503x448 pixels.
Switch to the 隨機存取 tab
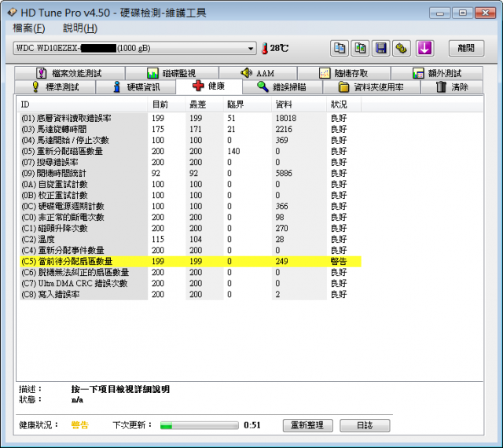pos(344,73)
